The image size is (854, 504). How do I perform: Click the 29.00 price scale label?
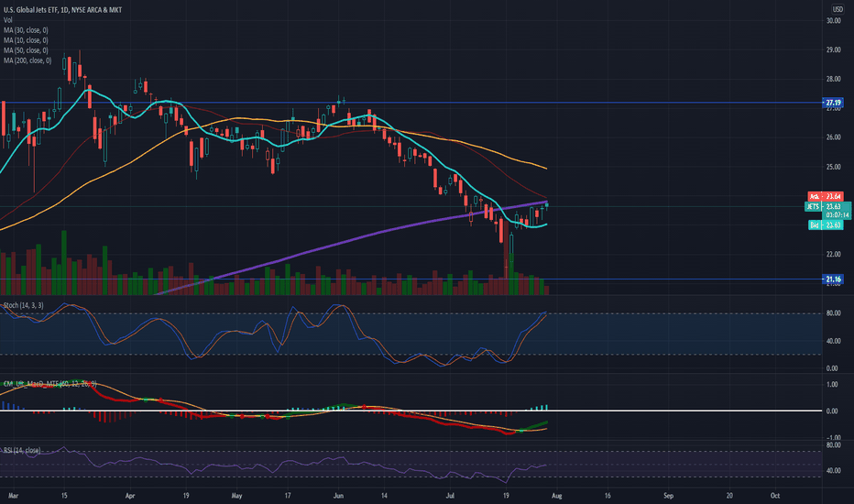[833, 49]
